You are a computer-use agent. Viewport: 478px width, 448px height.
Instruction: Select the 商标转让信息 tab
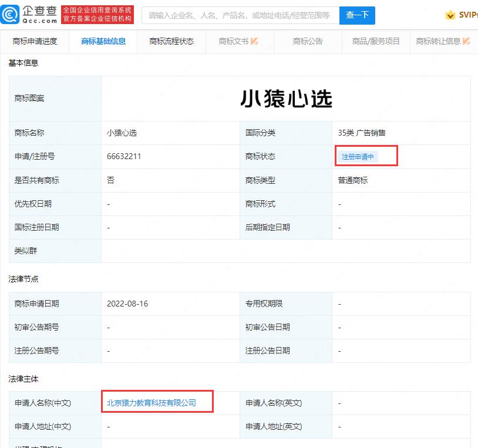coord(443,42)
